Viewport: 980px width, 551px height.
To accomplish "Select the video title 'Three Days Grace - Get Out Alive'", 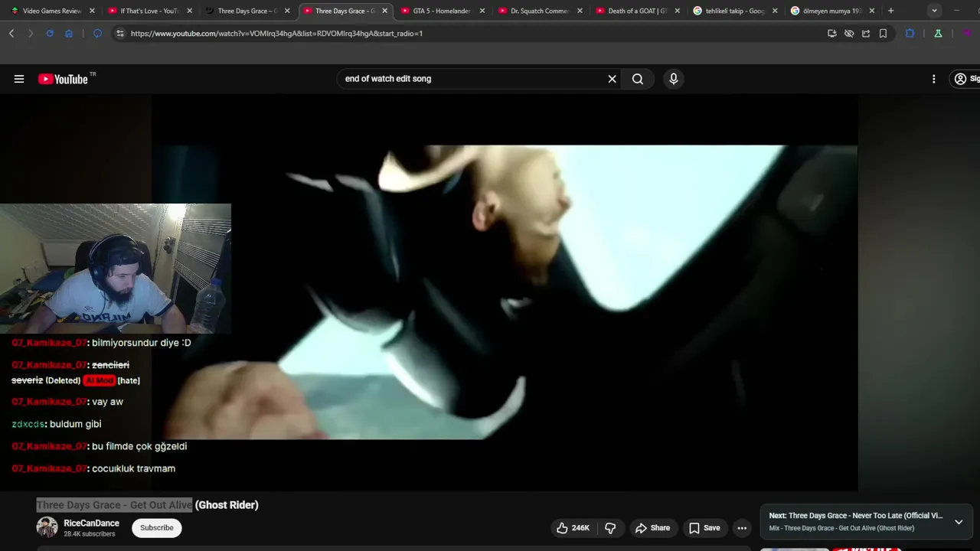I will tap(114, 505).
